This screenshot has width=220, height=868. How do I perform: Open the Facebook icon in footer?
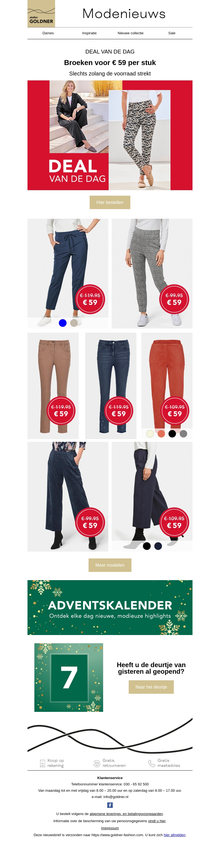tap(110, 805)
